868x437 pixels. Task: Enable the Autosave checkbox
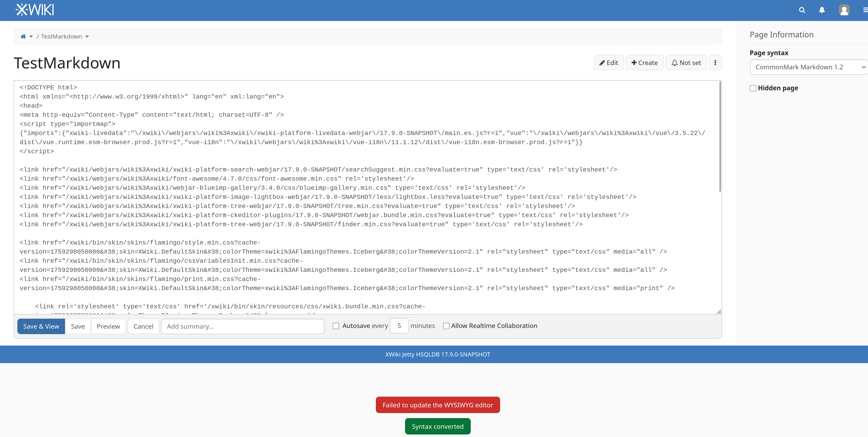336,326
